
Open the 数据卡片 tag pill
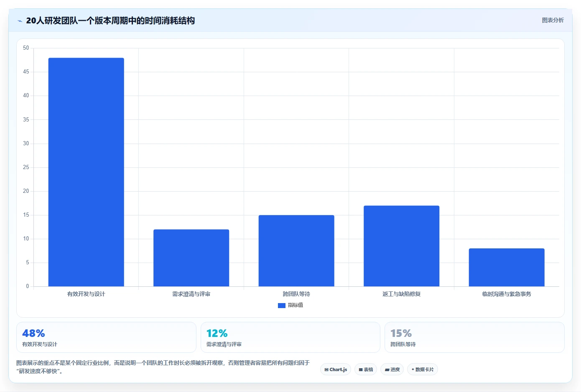coord(423,369)
